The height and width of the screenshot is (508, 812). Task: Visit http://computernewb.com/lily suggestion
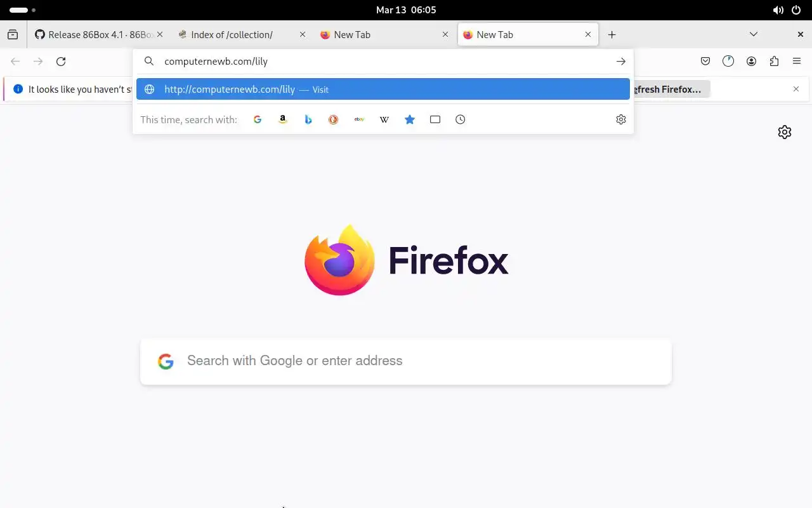(383, 90)
